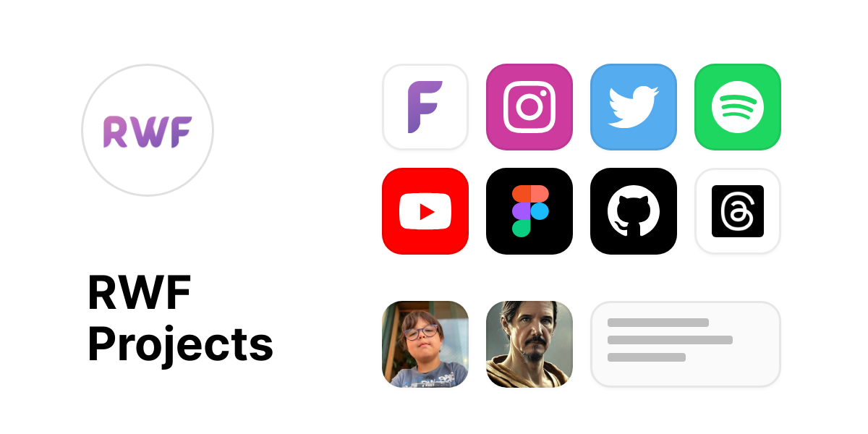Click the letter F in the circular logo

180,132
